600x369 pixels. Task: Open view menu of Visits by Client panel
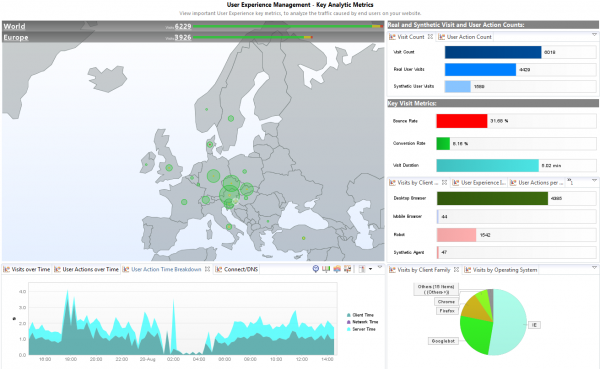pyautogui.click(x=594, y=180)
